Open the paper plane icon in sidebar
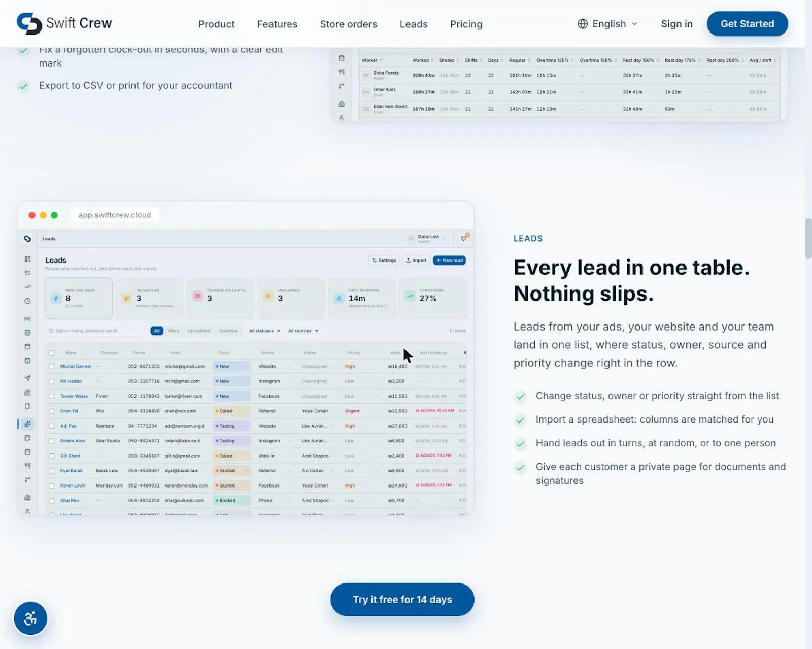Image resolution: width=812 pixels, height=649 pixels. click(x=27, y=378)
